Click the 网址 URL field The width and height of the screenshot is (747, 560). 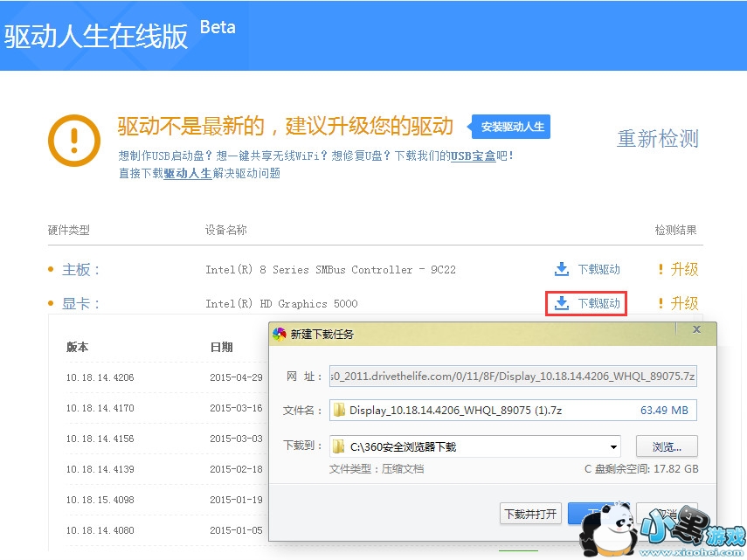point(512,376)
